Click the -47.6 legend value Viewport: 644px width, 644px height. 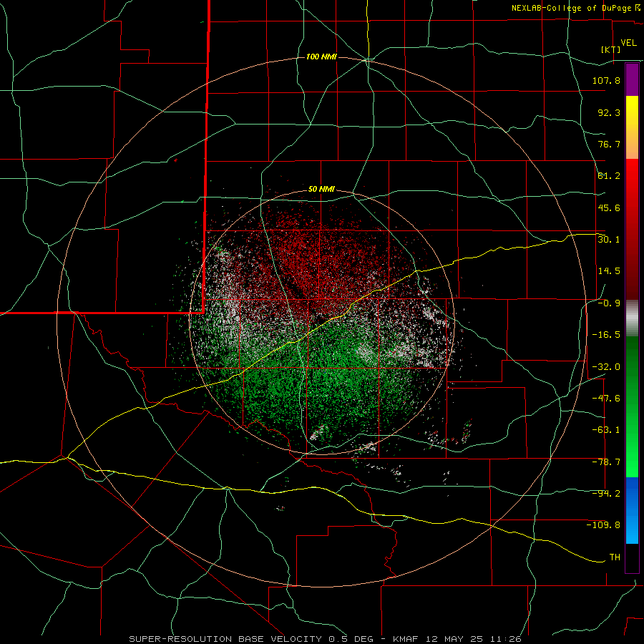pyautogui.click(x=606, y=399)
